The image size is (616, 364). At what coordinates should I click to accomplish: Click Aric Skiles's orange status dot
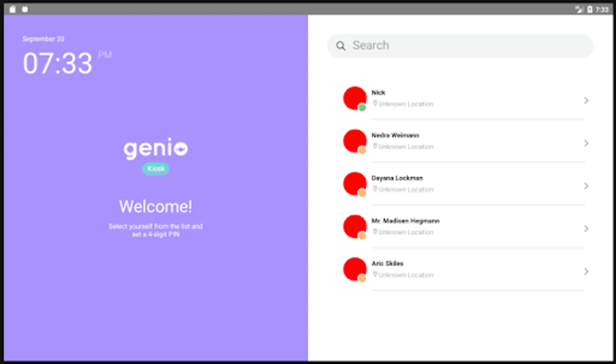(362, 279)
